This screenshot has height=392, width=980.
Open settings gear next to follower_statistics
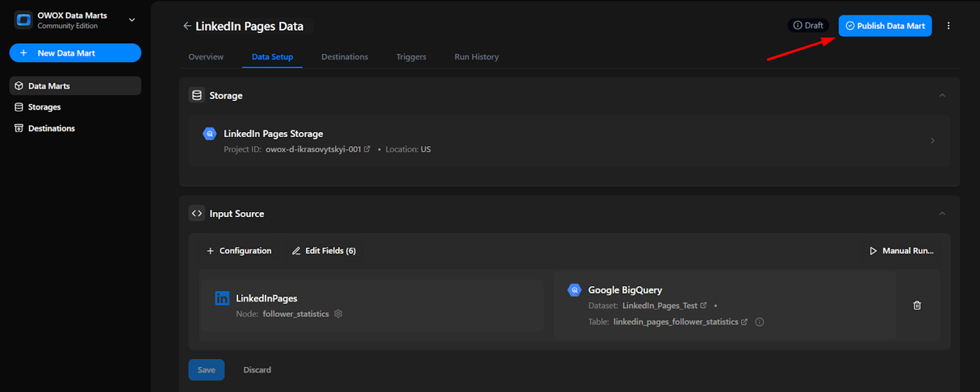(x=339, y=314)
